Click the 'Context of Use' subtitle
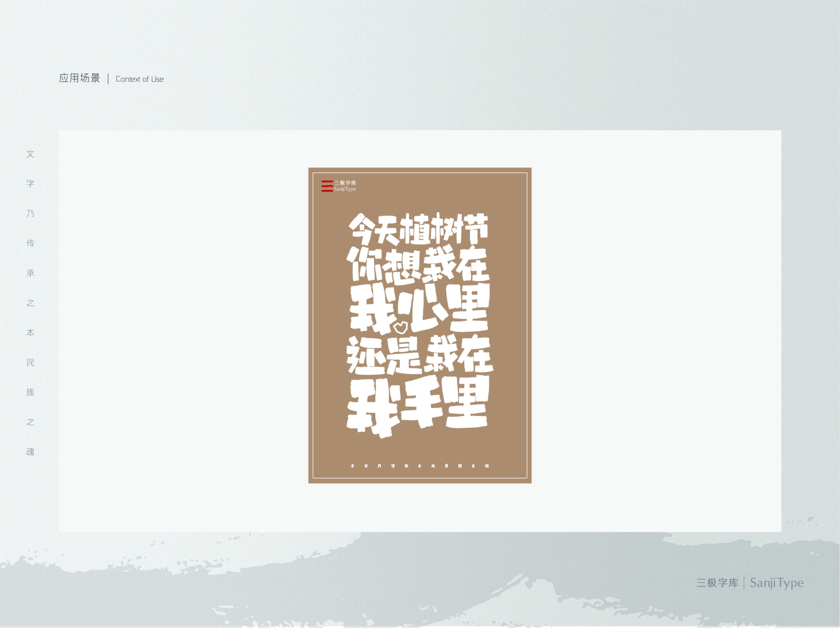Screen dimensions: 840x628 point(139,79)
